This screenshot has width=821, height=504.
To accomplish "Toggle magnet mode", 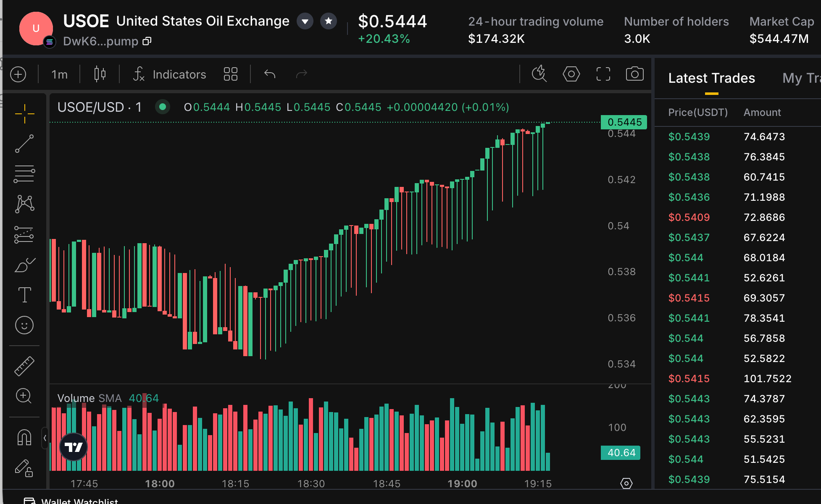I will (x=24, y=437).
